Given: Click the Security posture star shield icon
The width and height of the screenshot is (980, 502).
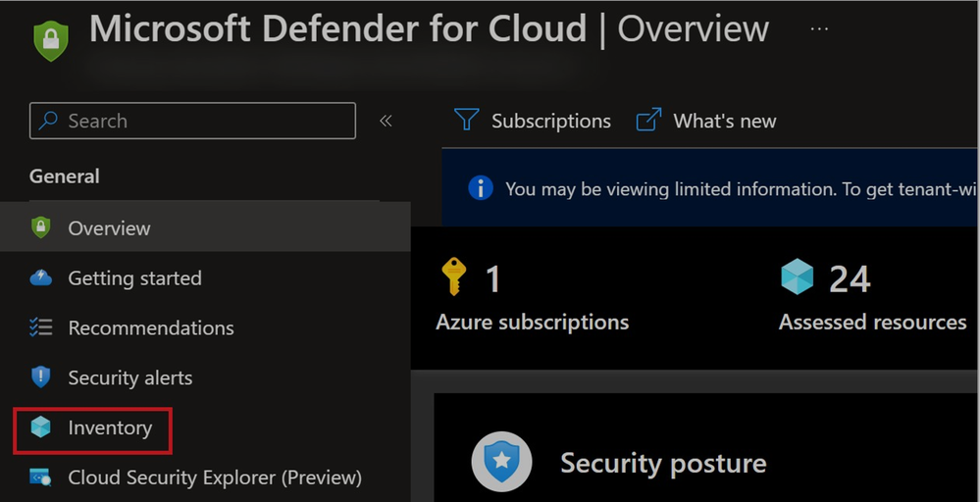Looking at the screenshot, I should tap(502, 462).
